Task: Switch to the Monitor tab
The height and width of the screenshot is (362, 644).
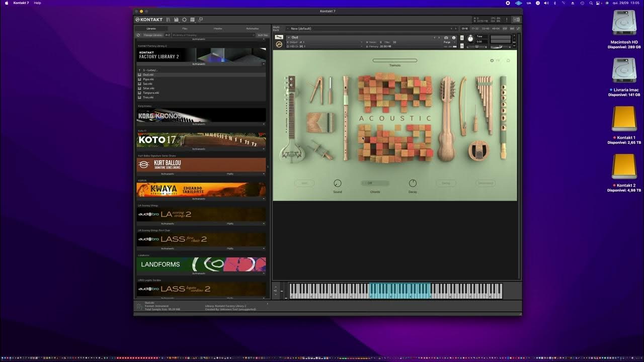Action: [x=218, y=29]
